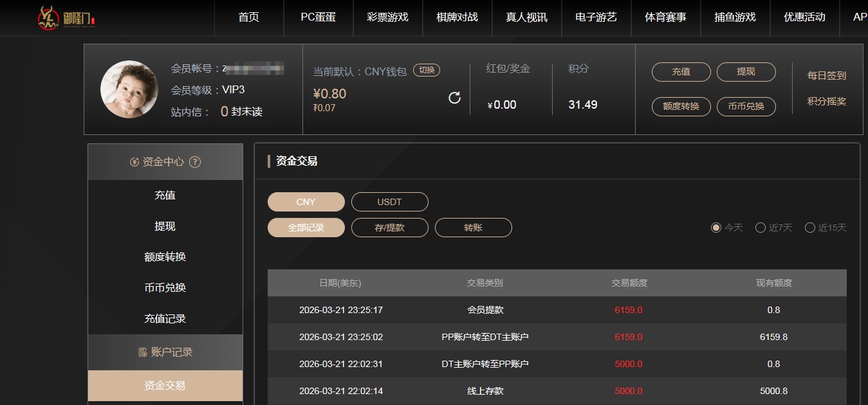868x405 pixels.
Task: Open the 体育赛事 menu item
Action: coord(665,17)
